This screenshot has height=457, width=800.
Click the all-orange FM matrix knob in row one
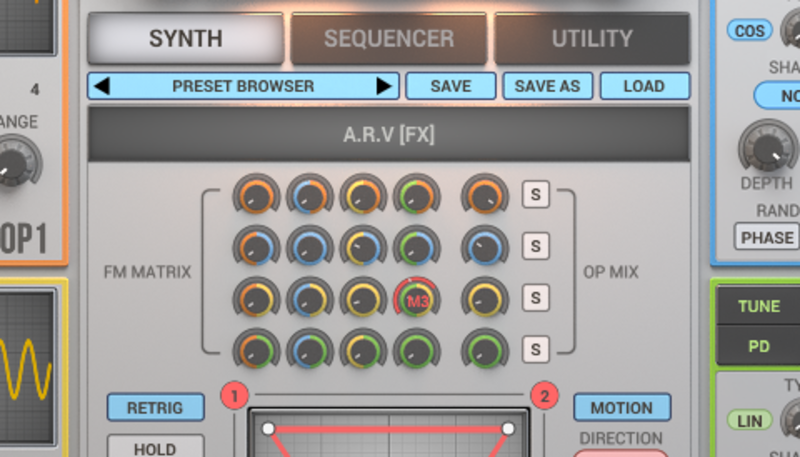click(x=256, y=195)
